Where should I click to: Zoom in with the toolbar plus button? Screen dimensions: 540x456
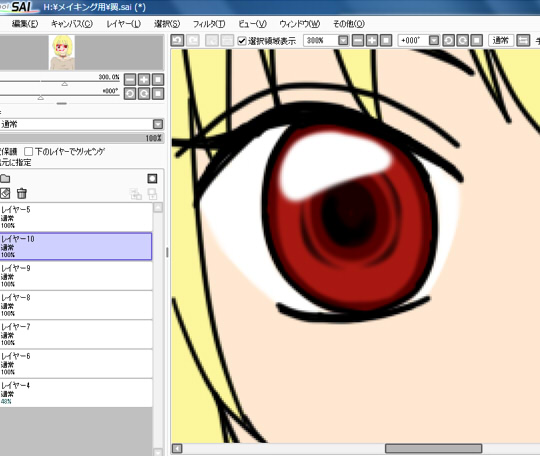(x=372, y=41)
